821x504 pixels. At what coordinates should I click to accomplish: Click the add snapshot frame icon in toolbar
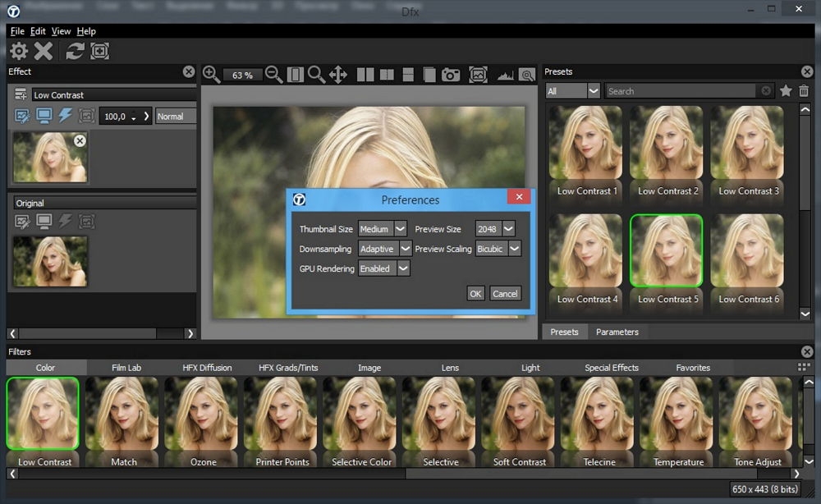[99, 51]
